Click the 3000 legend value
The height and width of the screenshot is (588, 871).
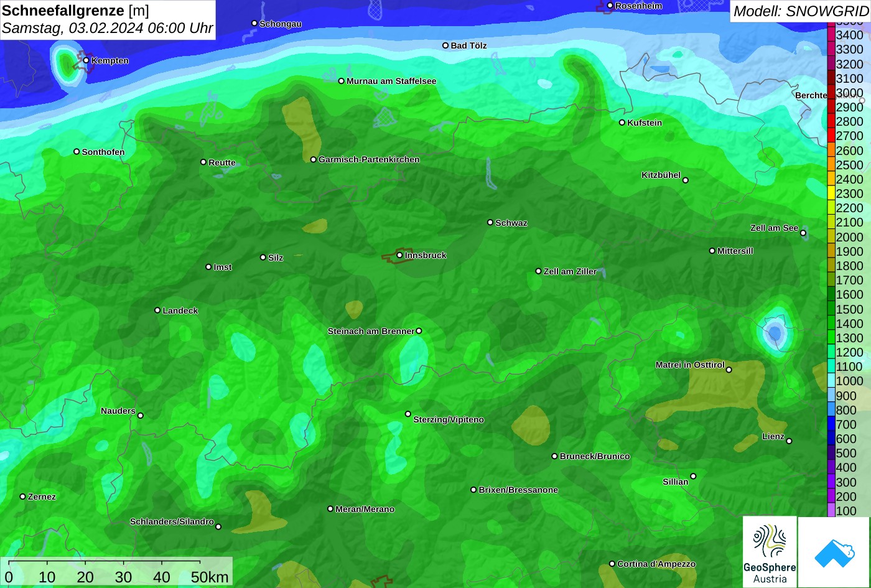849,93
